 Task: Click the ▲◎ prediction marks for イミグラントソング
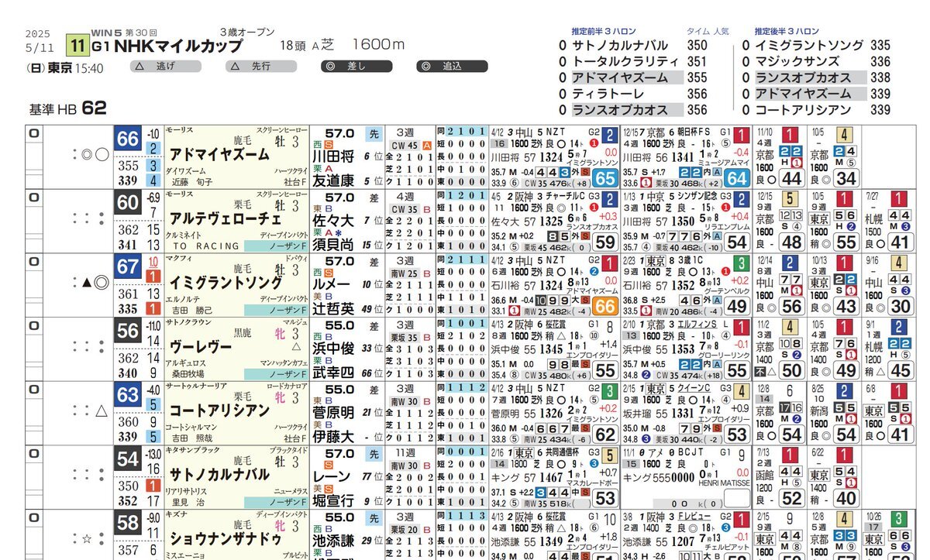coord(95,283)
